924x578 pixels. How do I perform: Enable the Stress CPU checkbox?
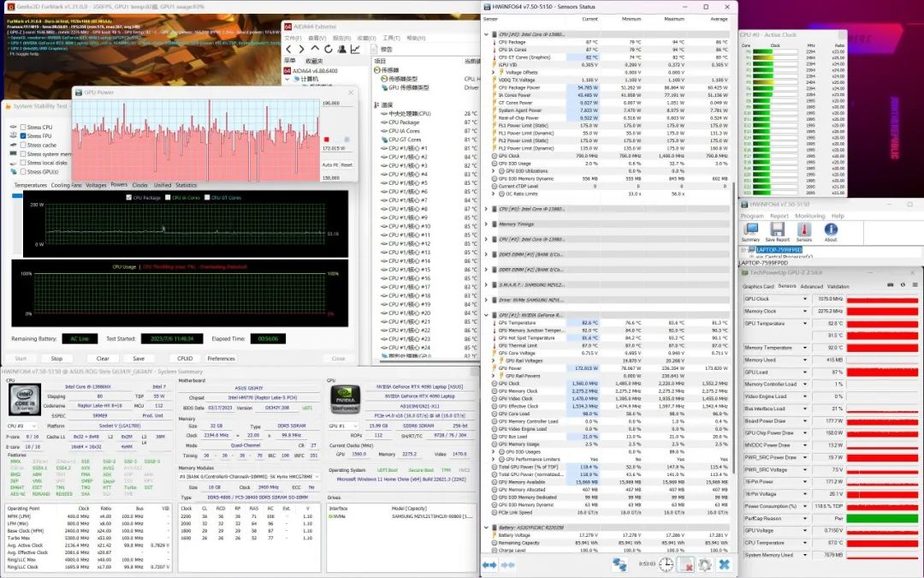click(23, 128)
